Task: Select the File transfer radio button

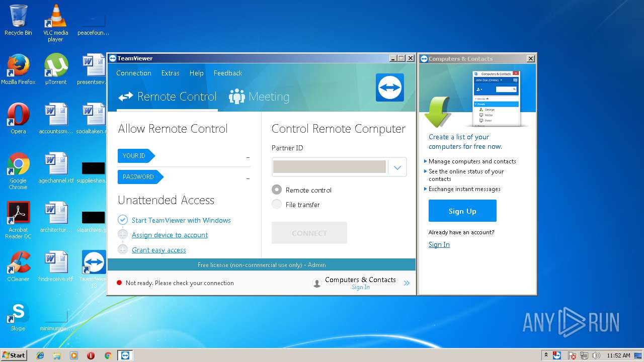Action: coord(277,204)
